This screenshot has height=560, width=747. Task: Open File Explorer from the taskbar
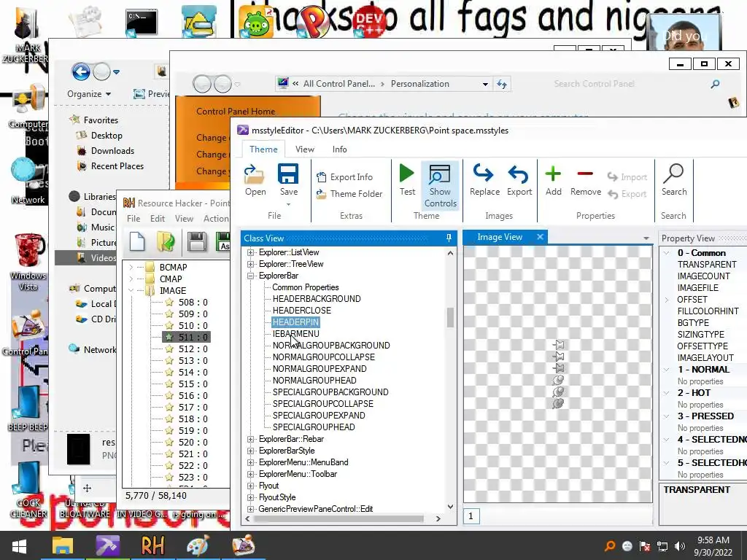(63, 546)
